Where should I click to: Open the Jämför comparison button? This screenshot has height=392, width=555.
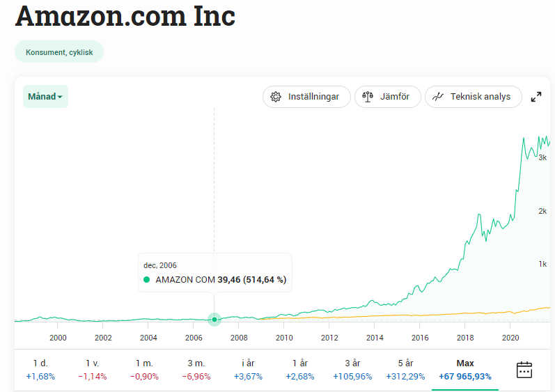388,97
